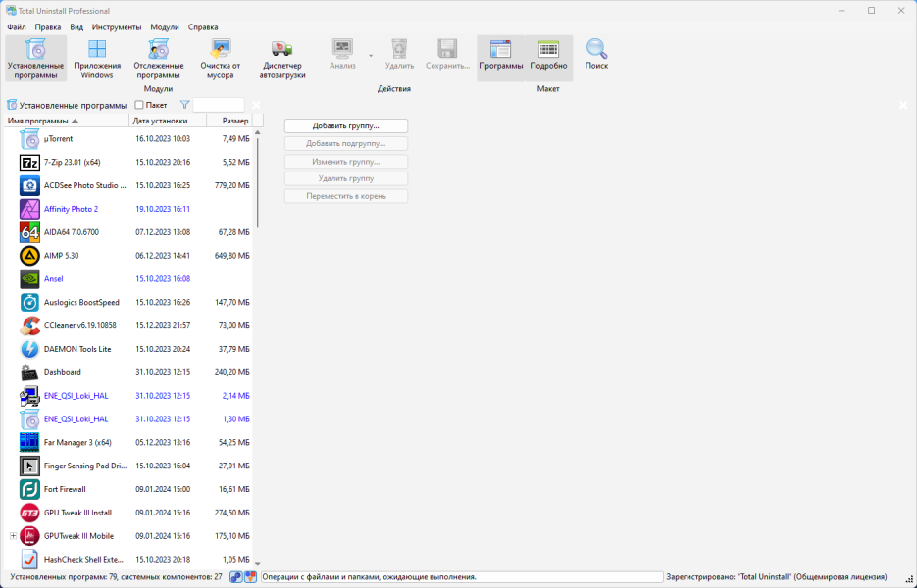Click the CCleaner v6.19.10858 icon
This screenshot has width=917, height=588.
(29, 326)
